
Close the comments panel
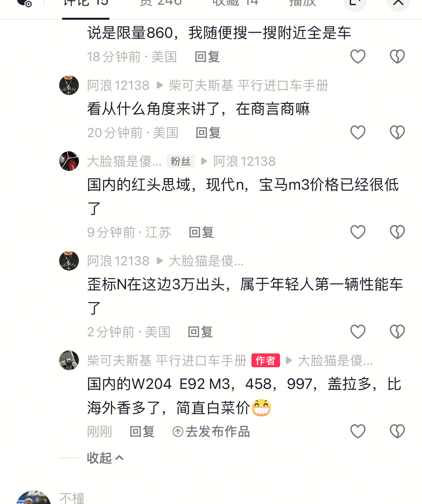pos(398,3)
